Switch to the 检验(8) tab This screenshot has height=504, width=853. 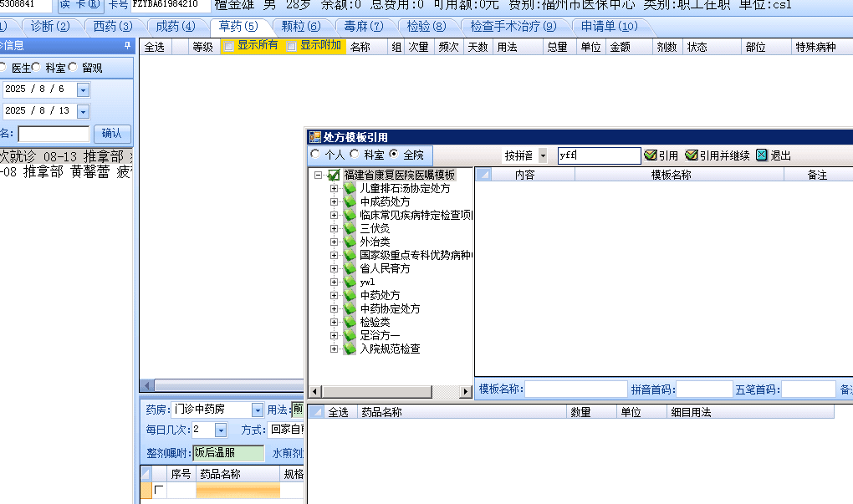pos(426,26)
